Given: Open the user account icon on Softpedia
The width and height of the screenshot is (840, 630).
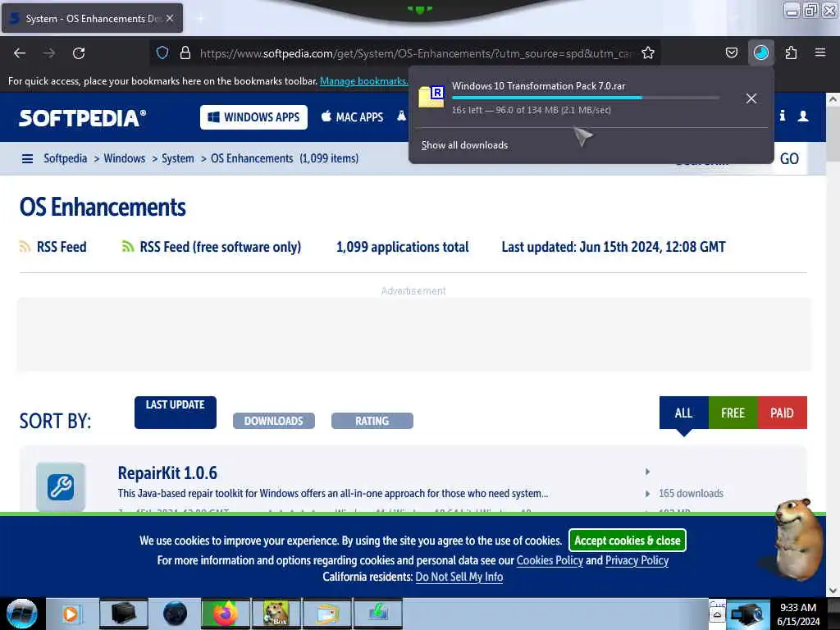Looking at the screenshot, I should click(803, 116).
